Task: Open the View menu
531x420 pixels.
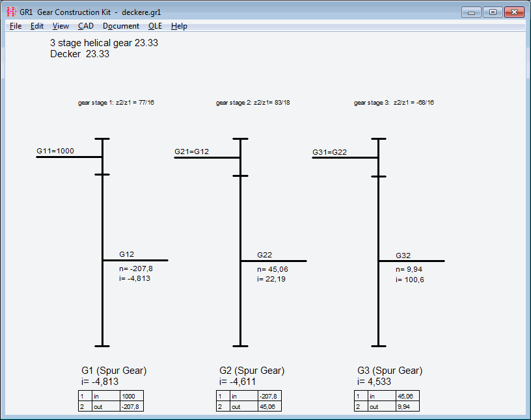Action: pyautogui.click(x=61, y=26)
